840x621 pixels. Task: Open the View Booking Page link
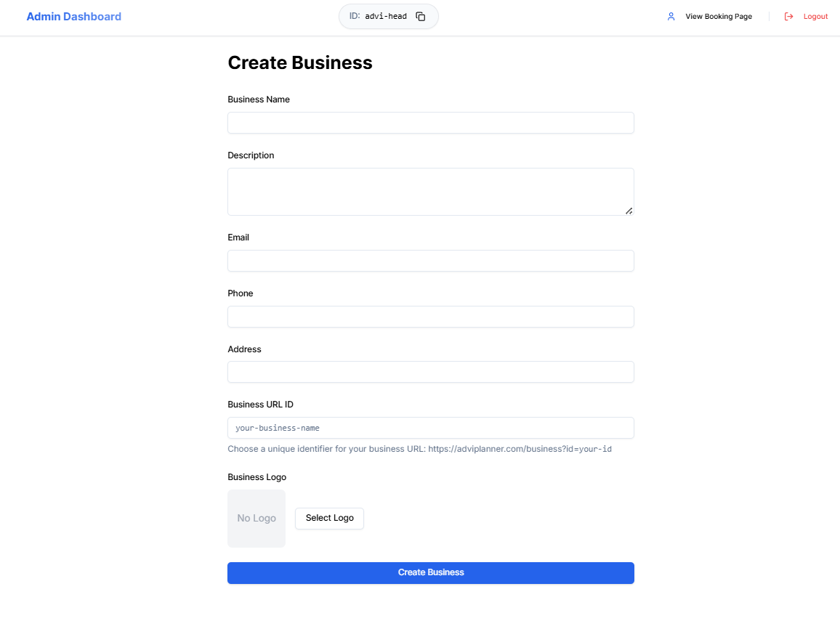click(x=718, y=16)
